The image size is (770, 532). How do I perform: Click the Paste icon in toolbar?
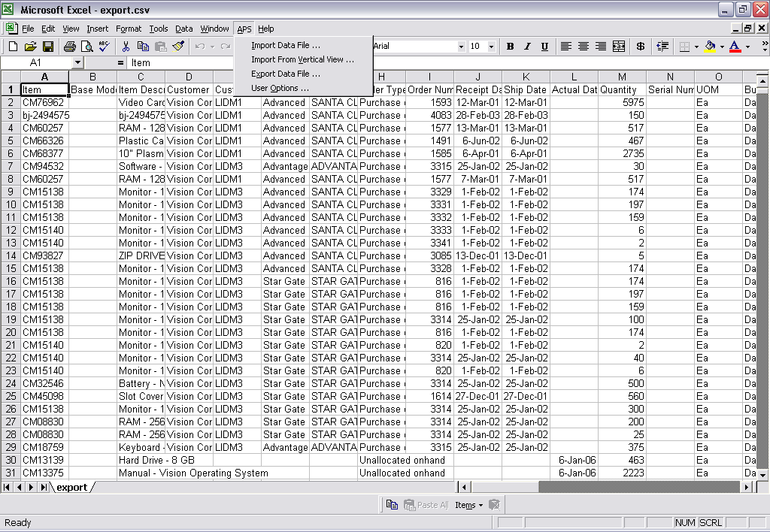click(161, 46)
